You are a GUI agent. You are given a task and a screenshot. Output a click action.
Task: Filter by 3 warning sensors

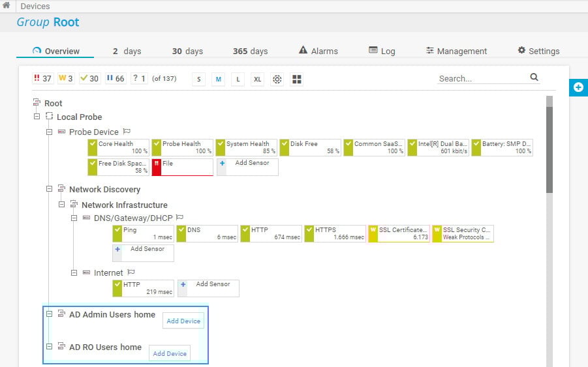pos(66,79)
